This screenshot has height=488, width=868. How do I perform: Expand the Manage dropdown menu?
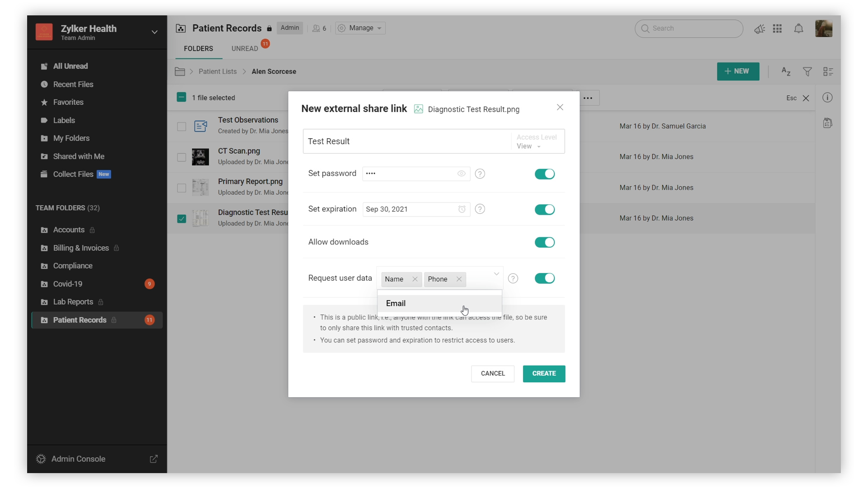pyautogui.click(x=360, y=28)
